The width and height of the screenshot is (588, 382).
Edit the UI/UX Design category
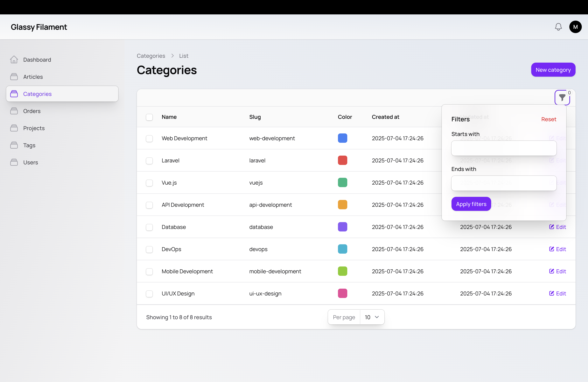point(557,293)
